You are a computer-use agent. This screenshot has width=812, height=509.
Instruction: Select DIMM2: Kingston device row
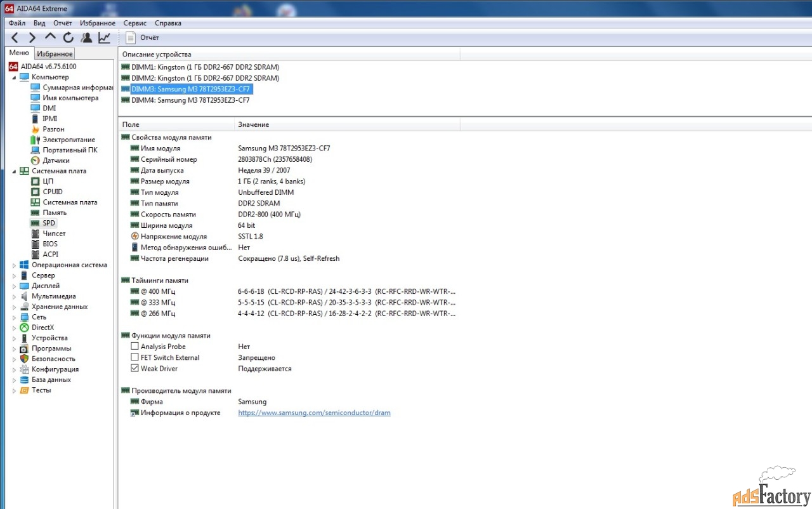point(200,78)
